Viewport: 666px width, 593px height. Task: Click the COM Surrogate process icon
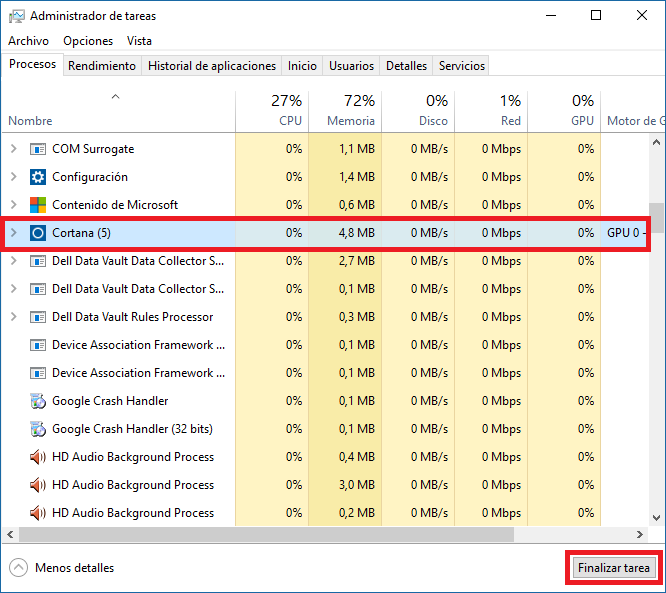click(x=38, y=149)
